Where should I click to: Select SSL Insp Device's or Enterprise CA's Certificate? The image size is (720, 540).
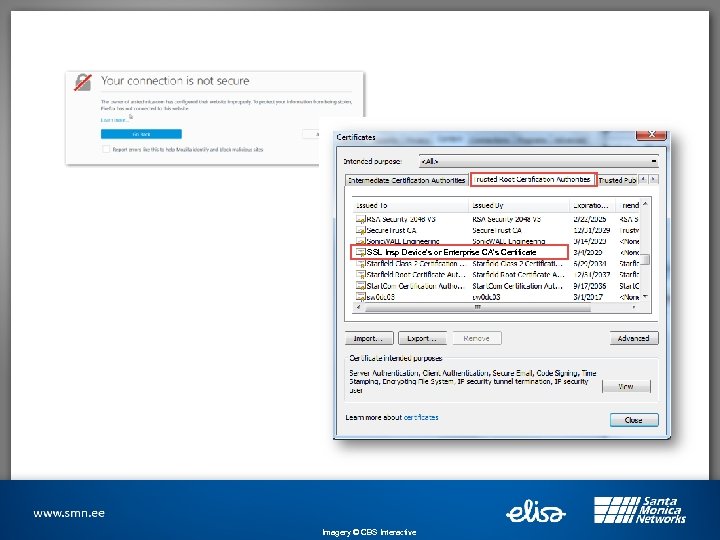tap(497, 252)
